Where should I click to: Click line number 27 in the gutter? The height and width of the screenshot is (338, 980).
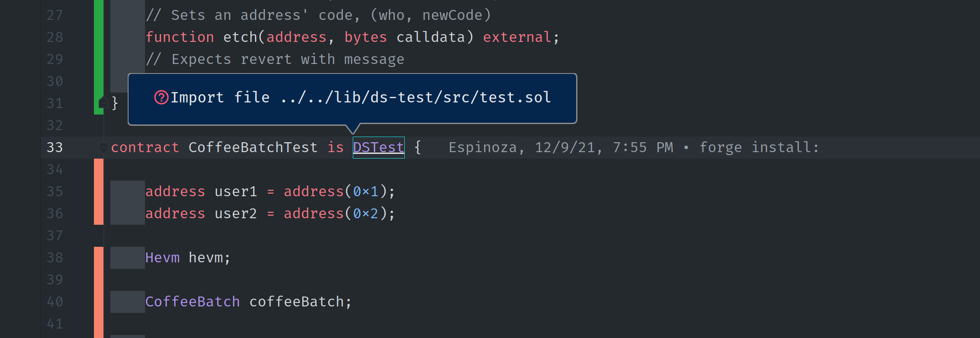coord(55,15)
